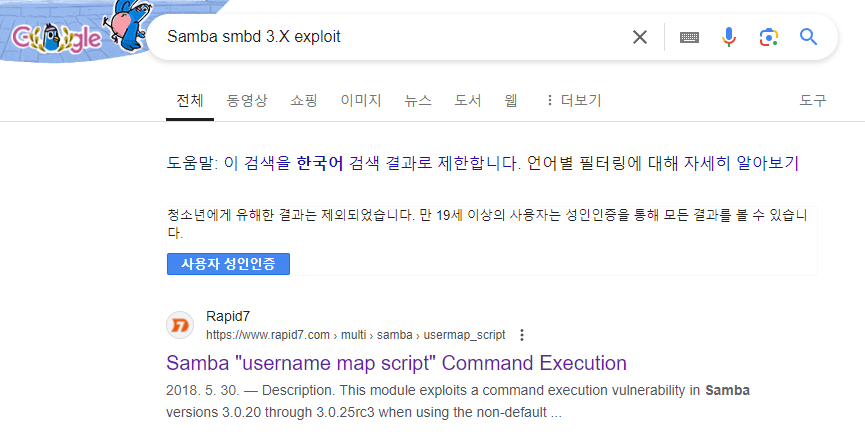
Task: Open the 도구 search tools
Action: click(813, 100)
